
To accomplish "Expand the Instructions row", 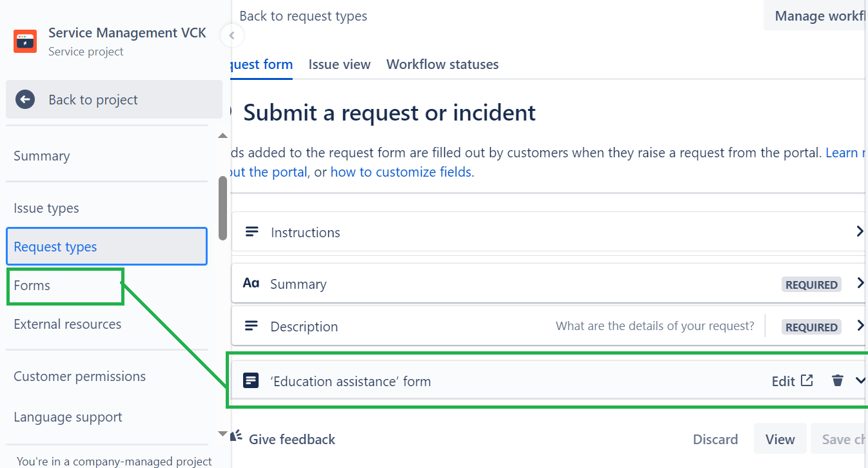I will pos(860,230).
